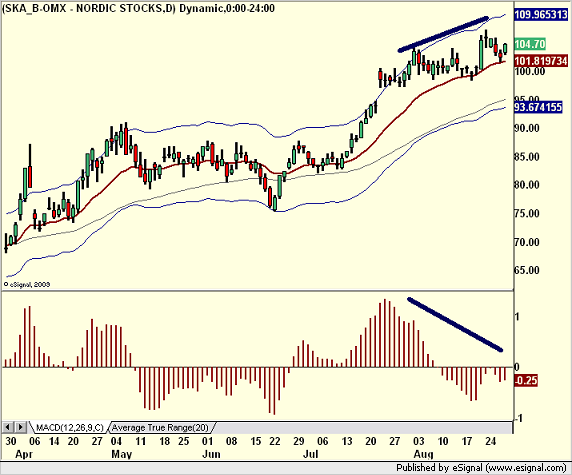Click the right scroll arrow beside study tabs
The width and height of the screenshot is (572, 475).
(21, 427)
